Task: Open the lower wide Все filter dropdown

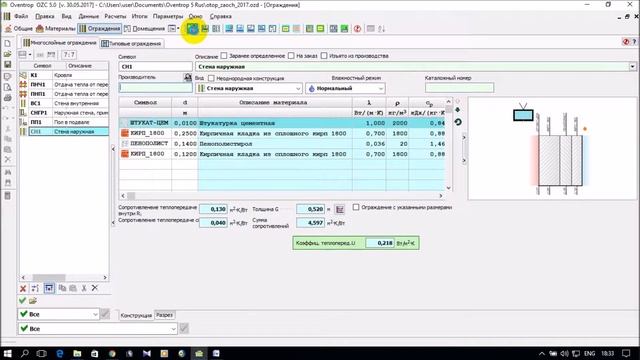Action: pyautogui.click(x=98, y=329)
